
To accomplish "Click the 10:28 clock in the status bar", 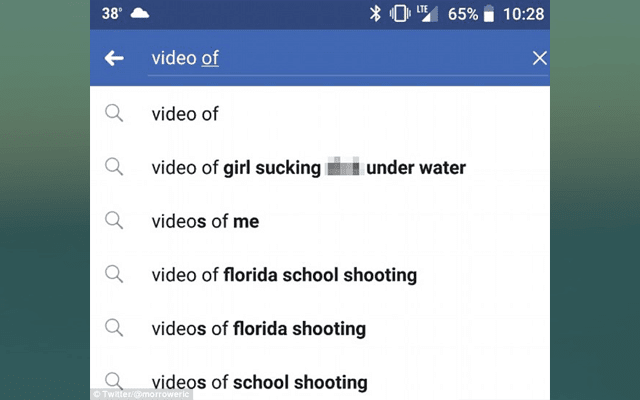I will click(524, 14).
